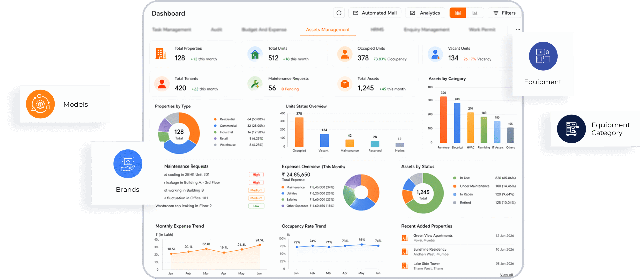Screen dimensions: 644x279
Task: Open the Analytics view
Action: pos(425,13)
